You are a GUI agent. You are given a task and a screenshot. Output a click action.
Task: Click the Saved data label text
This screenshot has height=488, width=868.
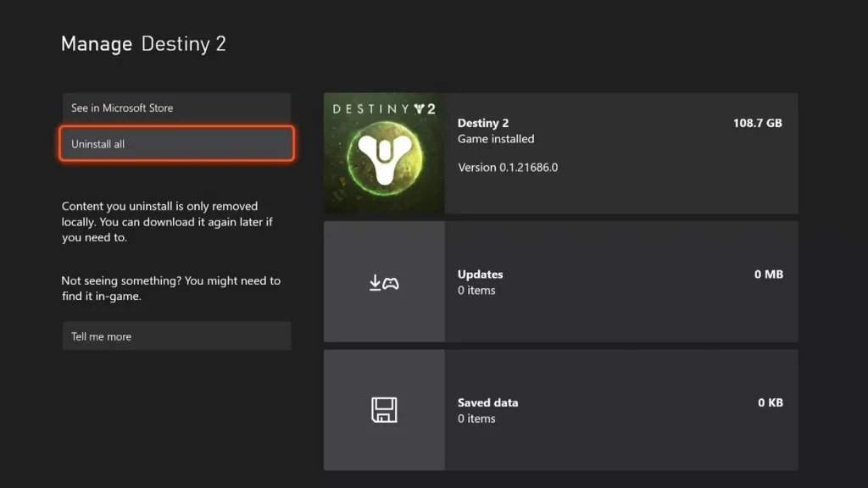487,402
